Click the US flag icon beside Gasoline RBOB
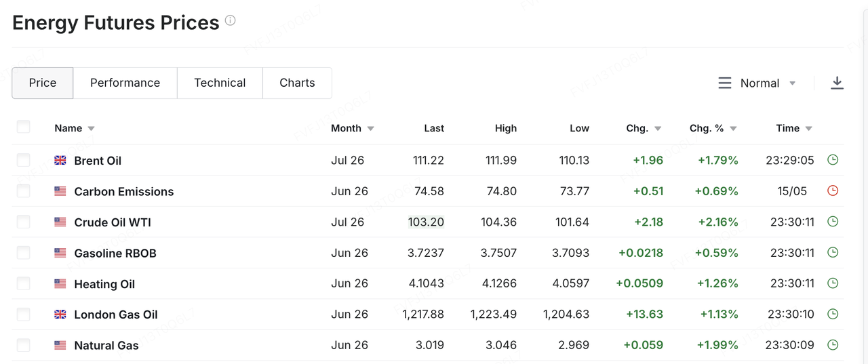Viewport: 868px width, 364px height. point(60,253)
